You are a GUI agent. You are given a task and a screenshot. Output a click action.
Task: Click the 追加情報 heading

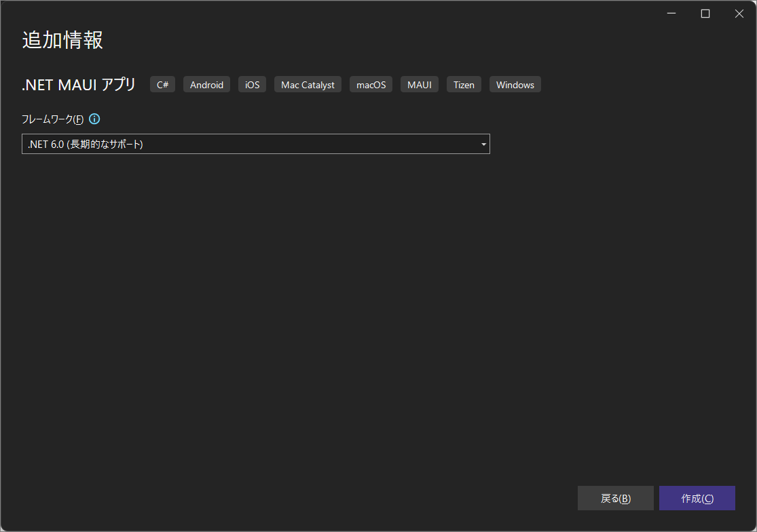tap(62, 40)
